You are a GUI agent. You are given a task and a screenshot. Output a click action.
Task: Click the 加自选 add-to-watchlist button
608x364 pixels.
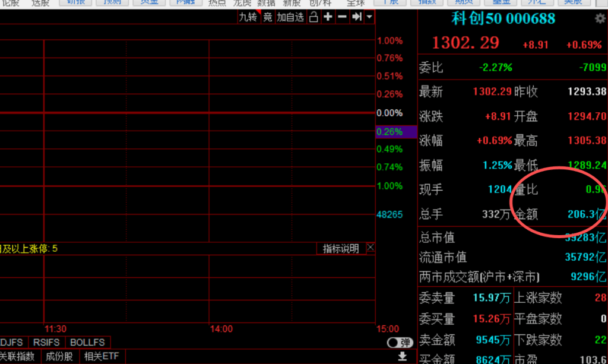pyautogui.click(x=290, y=17)
